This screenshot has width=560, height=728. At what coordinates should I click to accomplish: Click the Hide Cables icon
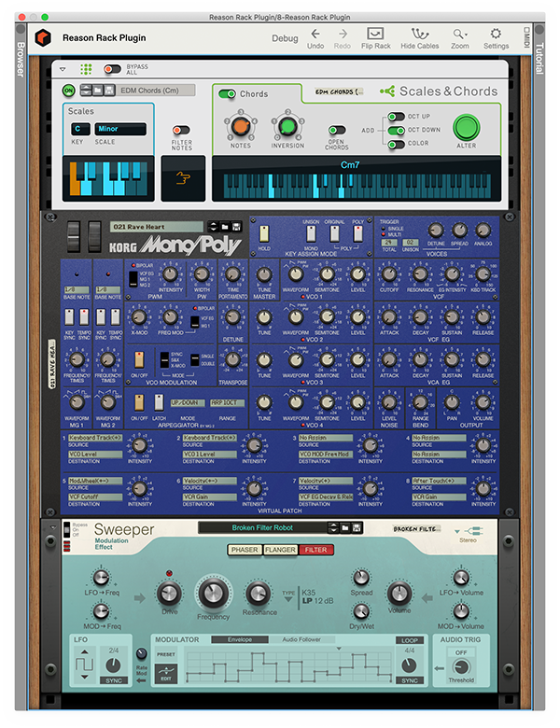point(420,34)
